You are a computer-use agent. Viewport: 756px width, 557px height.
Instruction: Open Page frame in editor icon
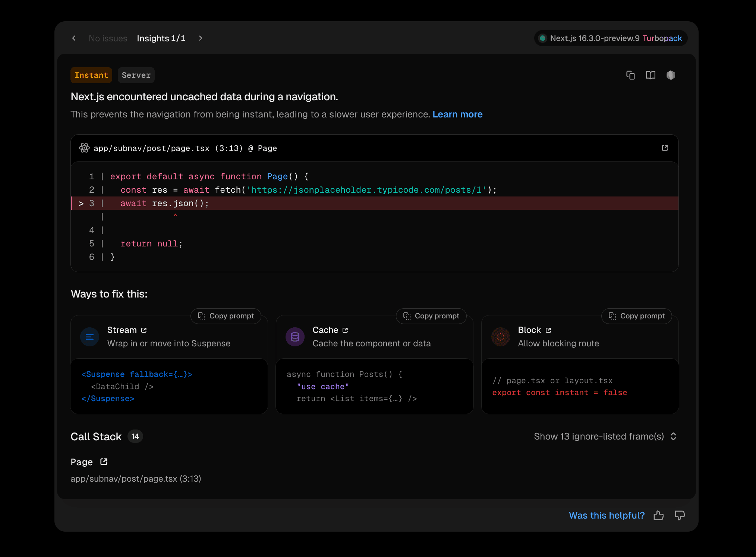pyautogui.click(x=104, y=462)
